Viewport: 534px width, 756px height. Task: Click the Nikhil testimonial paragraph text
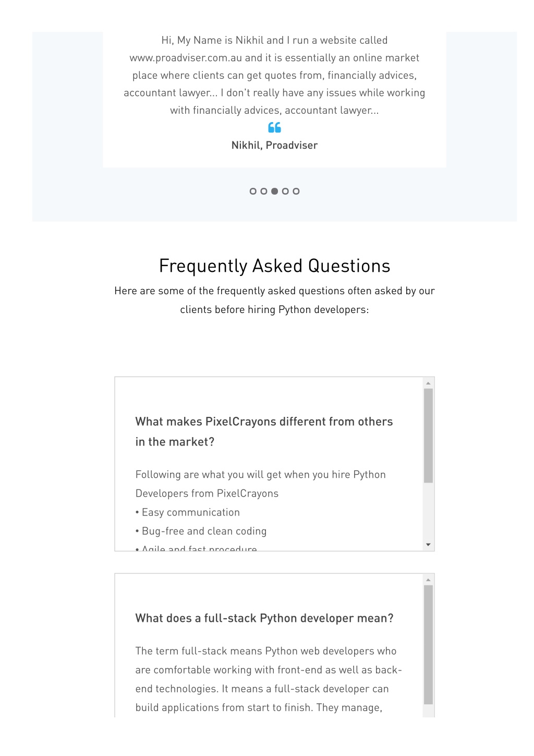(x=274, y=75)
